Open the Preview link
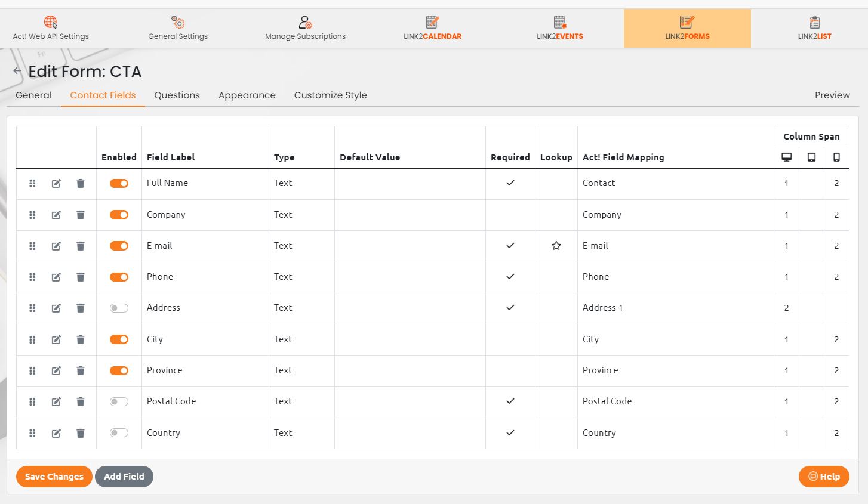Viewport: 868px width, 504px height. (x=832, y=95)
